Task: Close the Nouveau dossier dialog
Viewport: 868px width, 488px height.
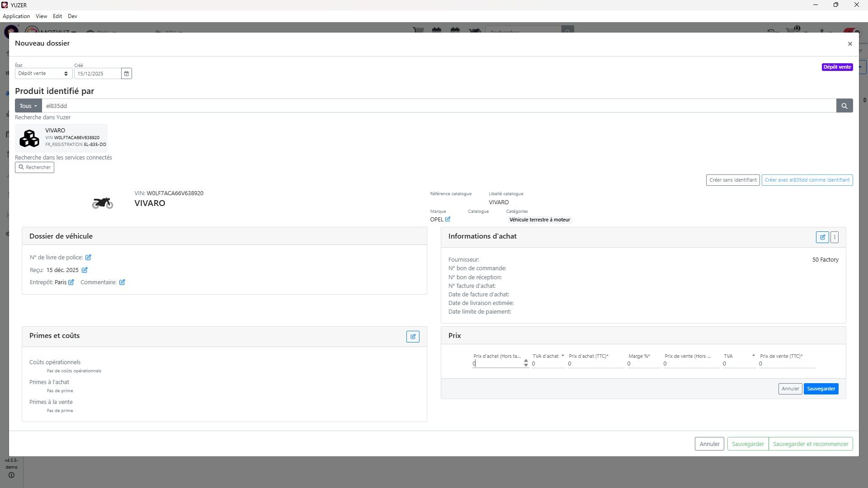Action: click(x=850, y=44)
